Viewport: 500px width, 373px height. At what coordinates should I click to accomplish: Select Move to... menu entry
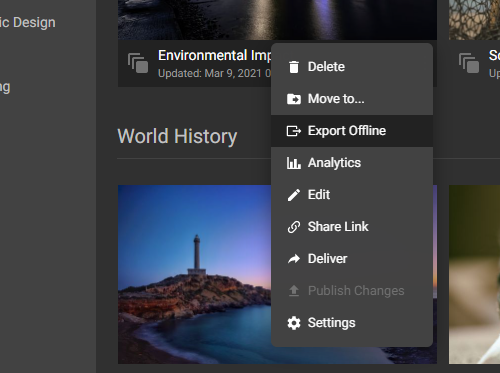pyautogui.click(x=352, y=99)
